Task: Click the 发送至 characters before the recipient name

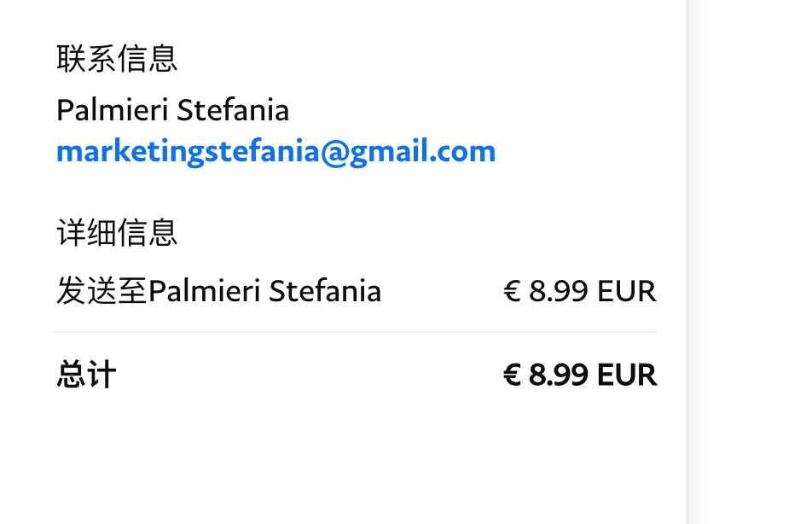Action: pos(101,292)
